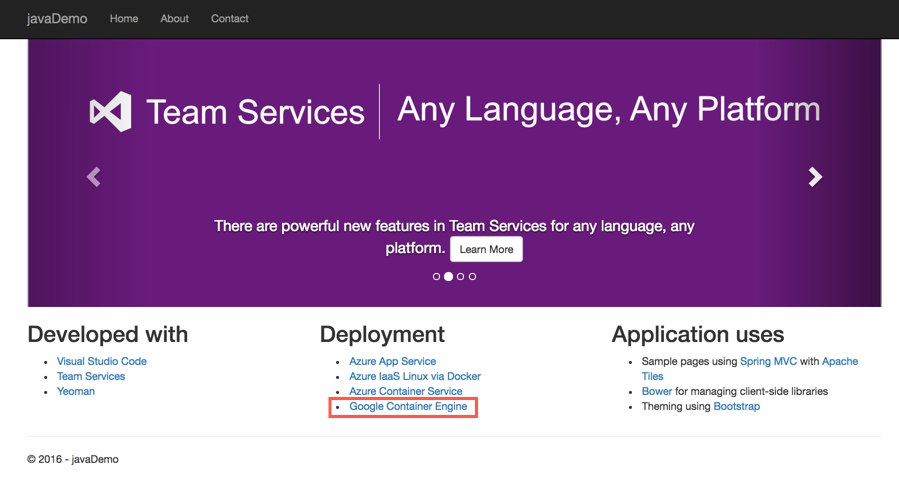Open the Yeoman link

pyautogui.click(x=76, y=391)
